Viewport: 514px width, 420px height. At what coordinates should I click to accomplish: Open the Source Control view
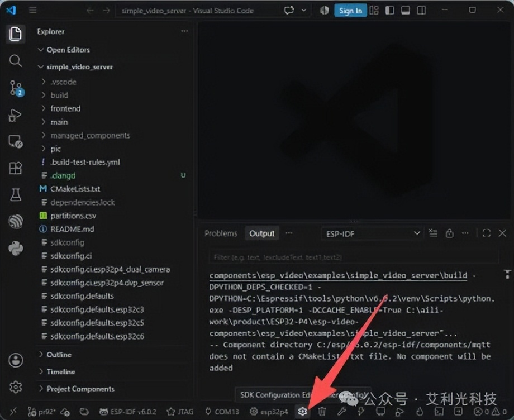click(x=16, y=88)
